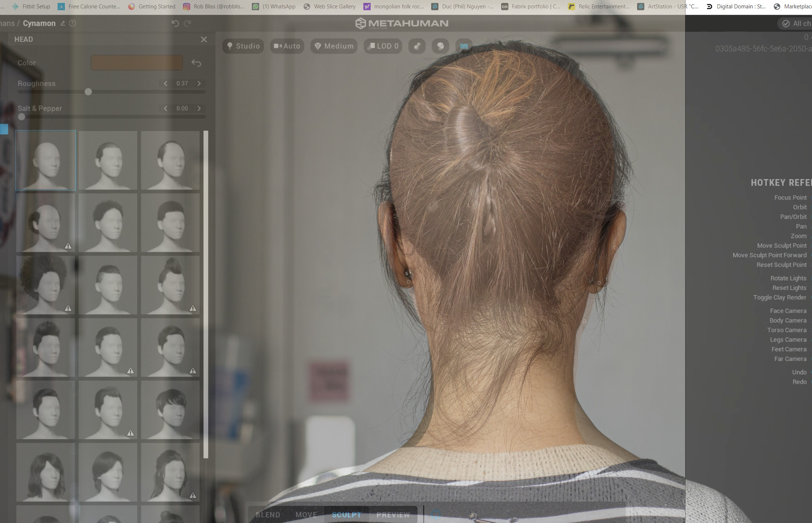Open the Digital Domain bookmark
This screenshot has width=812, height=523.
736,7
